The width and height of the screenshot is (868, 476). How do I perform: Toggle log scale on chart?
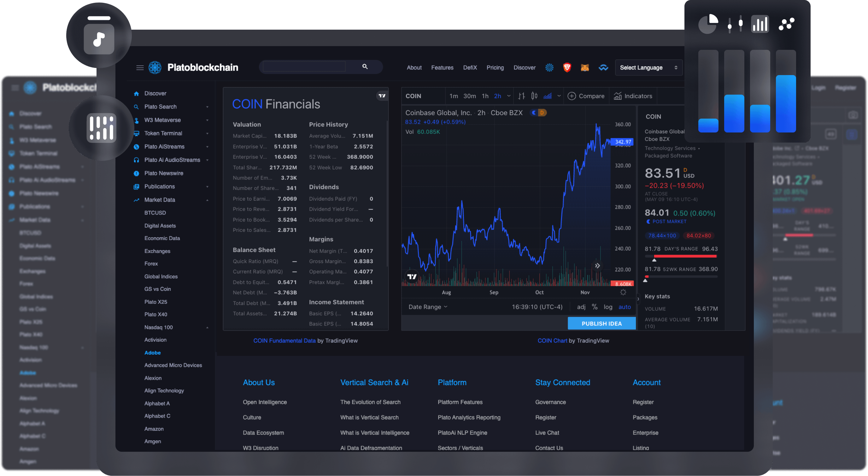[608, 307]
